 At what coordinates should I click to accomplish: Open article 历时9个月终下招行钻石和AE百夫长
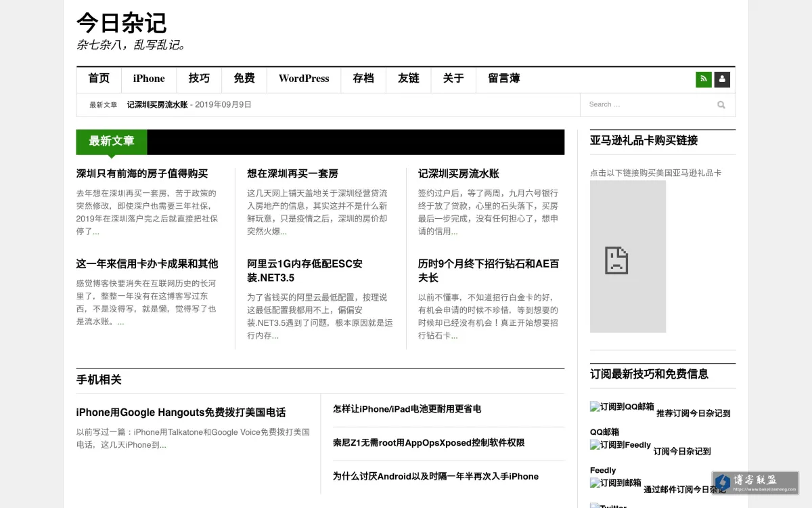[x=489, y=270]
